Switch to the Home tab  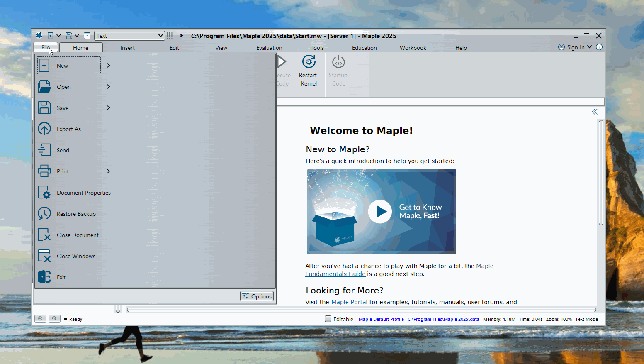(x=81, y=48)
